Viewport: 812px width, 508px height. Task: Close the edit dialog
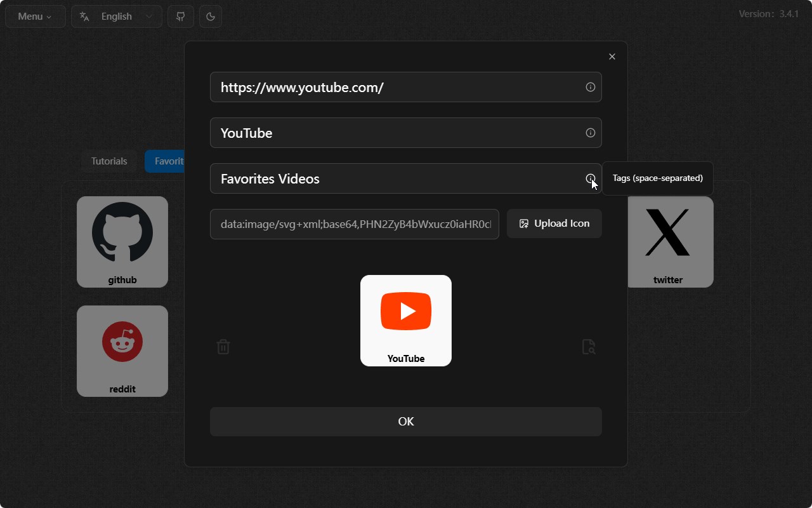(x=612, y=57)
